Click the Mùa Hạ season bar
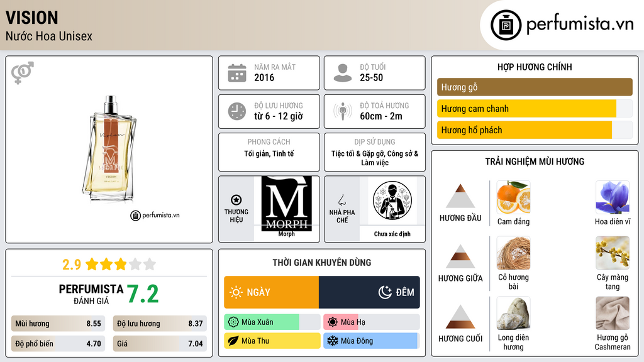 pos(372,322)
